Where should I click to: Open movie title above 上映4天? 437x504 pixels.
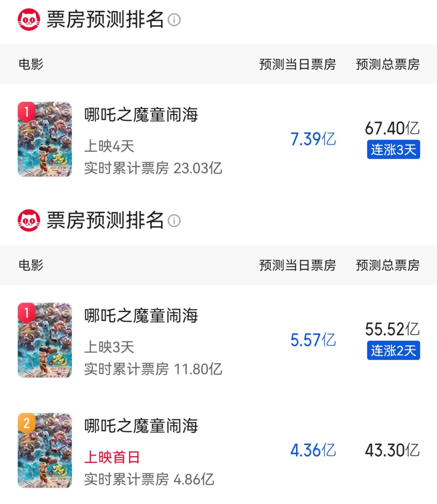tap(141, 115)
